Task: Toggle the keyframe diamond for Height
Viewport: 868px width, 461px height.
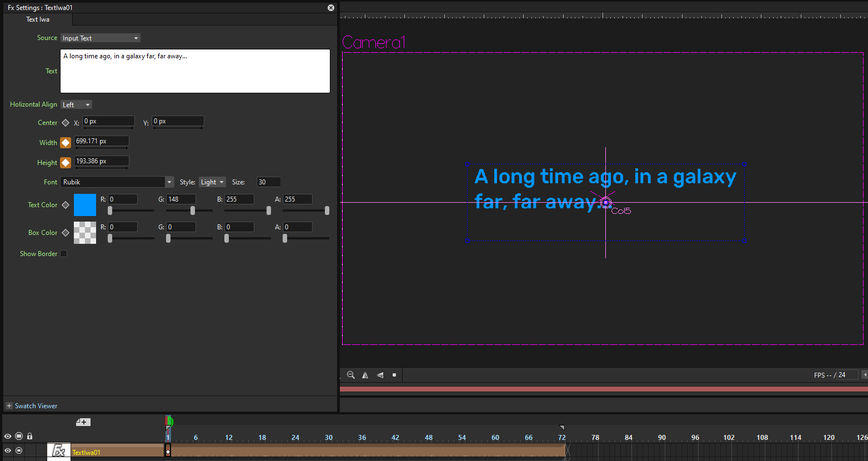Action: click(66, 163)
